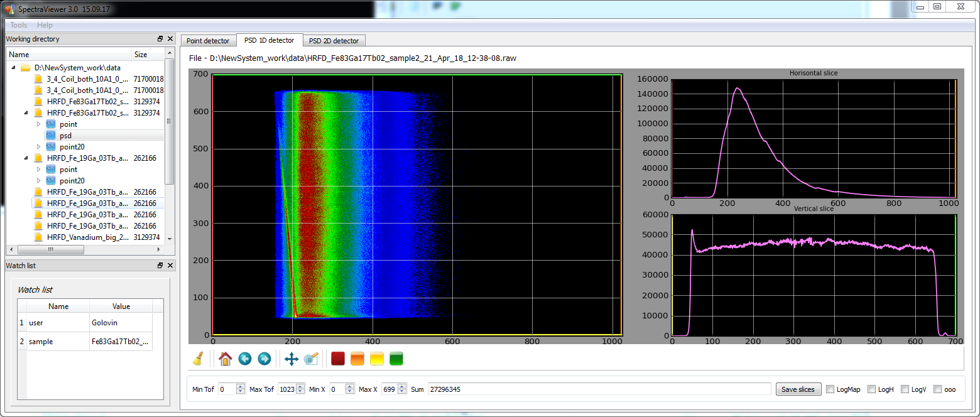Open the Tools menu
The image size is (980, 417).
tap(19, 25)
